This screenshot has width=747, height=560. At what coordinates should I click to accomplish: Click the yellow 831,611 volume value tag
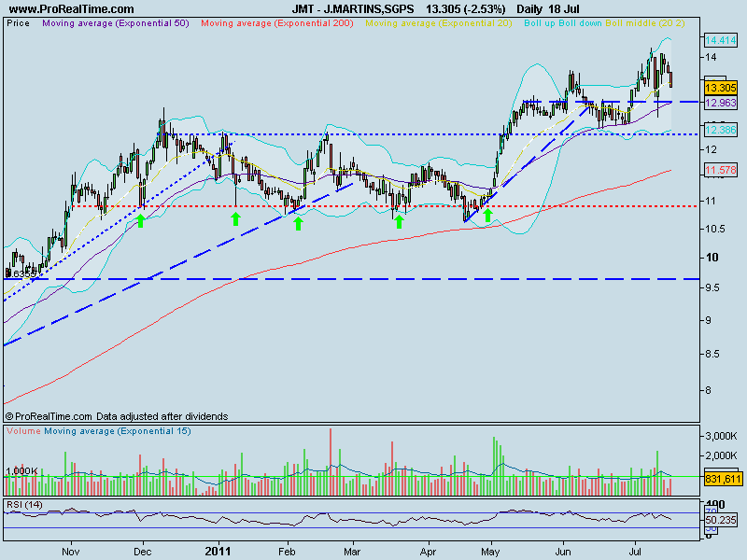click(723, 478)
